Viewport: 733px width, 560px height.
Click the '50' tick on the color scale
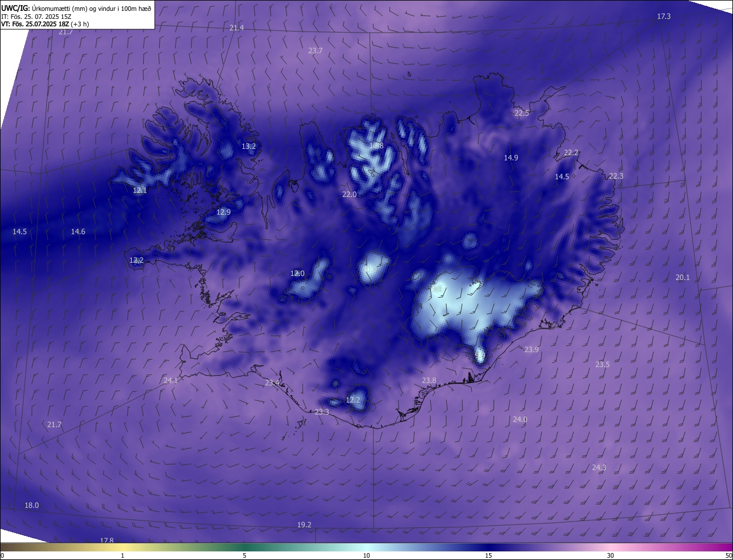point(728,555)
